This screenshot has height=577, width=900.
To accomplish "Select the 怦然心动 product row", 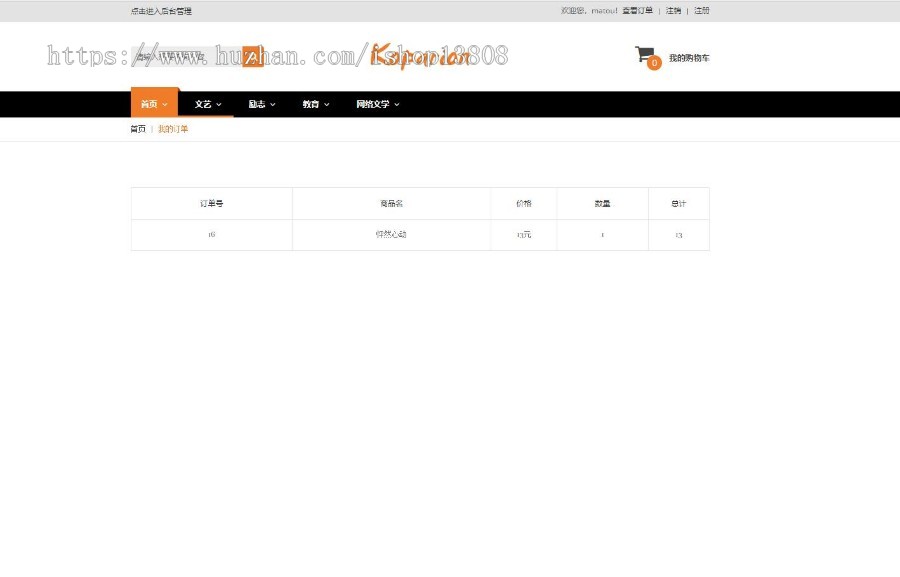I will click(390, 234).
